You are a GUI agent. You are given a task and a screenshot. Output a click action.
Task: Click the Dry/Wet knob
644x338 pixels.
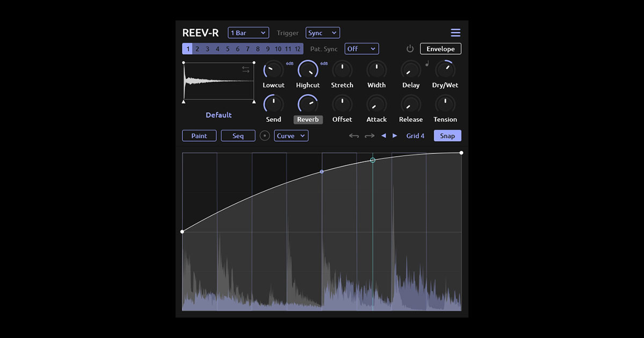pos(445,70)
